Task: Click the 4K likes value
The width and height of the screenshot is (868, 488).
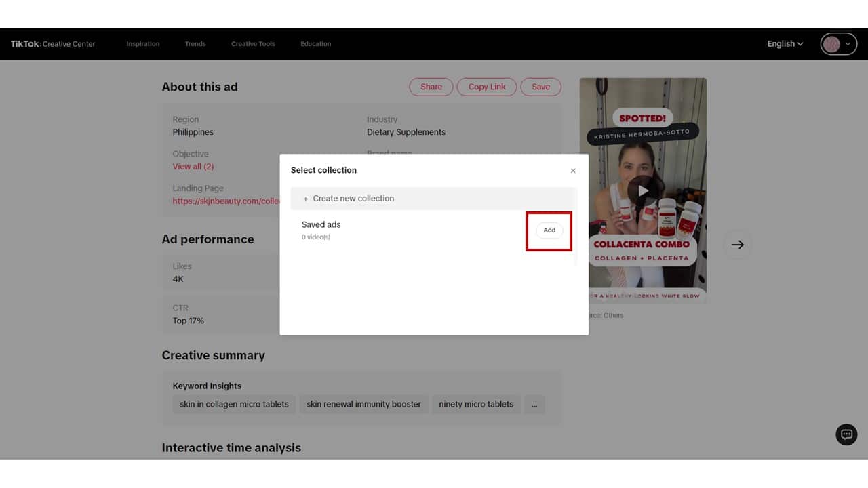Action: 178,279
